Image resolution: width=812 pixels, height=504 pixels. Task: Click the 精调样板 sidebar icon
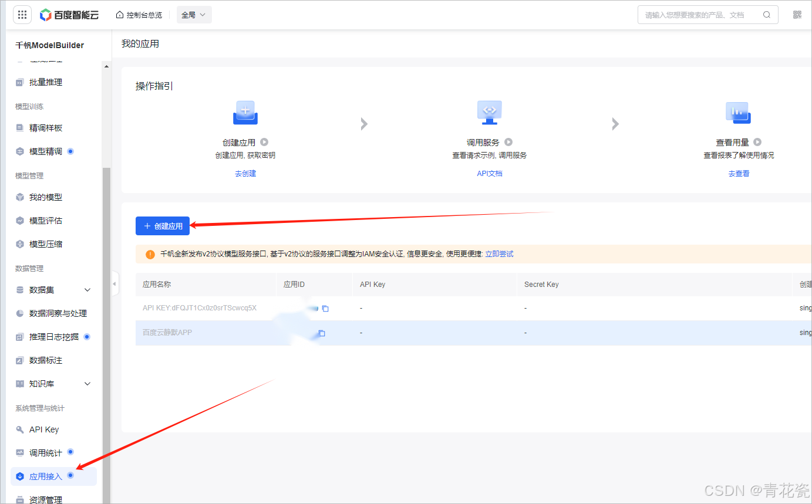click(19, 128)
